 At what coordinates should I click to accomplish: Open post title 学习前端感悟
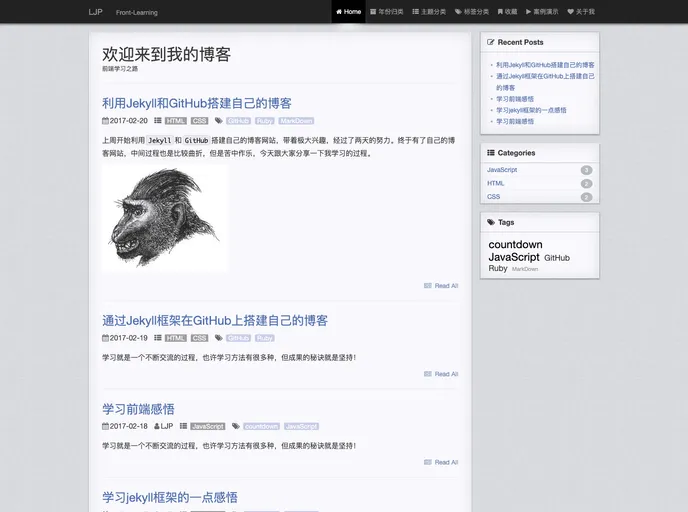coord(138,409)
